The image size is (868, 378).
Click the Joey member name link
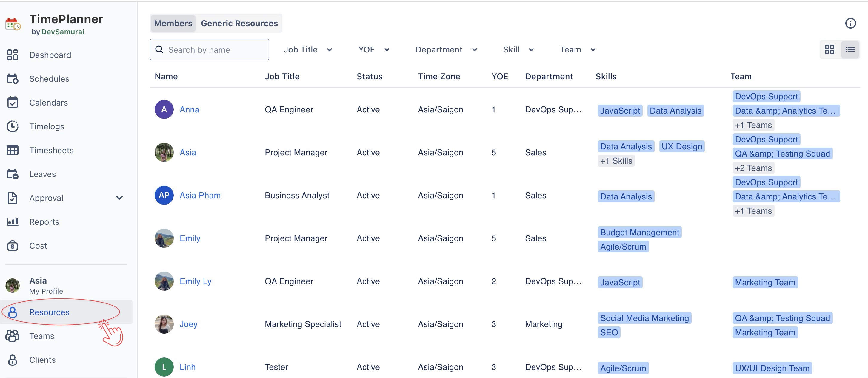(x=188, y=324)
